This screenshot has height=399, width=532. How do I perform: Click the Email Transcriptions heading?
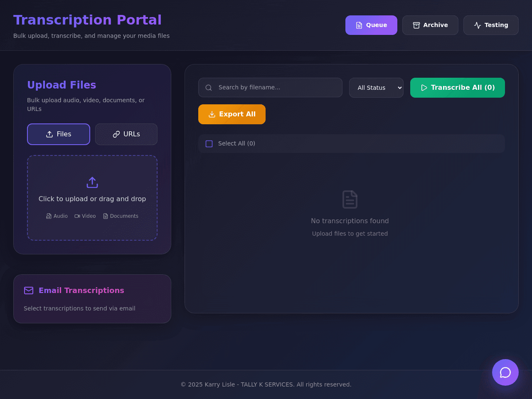tap(81, 291)
